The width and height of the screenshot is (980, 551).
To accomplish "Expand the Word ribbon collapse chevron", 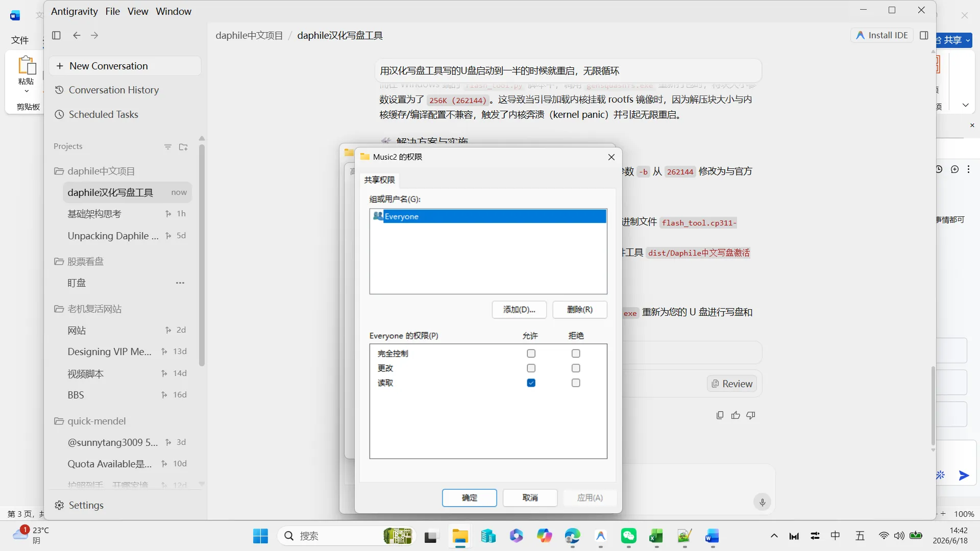I will [x=965, y=105].
